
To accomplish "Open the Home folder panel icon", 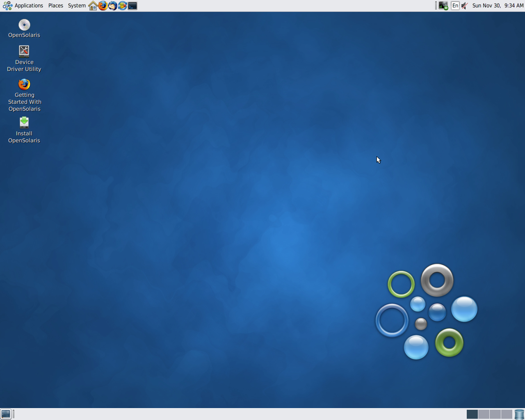I will pyautogui.click(x=93, y=6).
